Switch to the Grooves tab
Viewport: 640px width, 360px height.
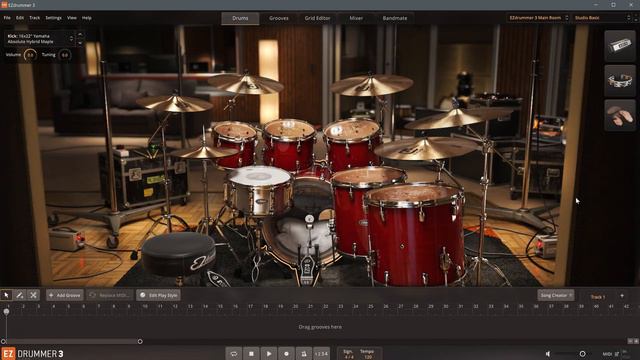point(279,18)
